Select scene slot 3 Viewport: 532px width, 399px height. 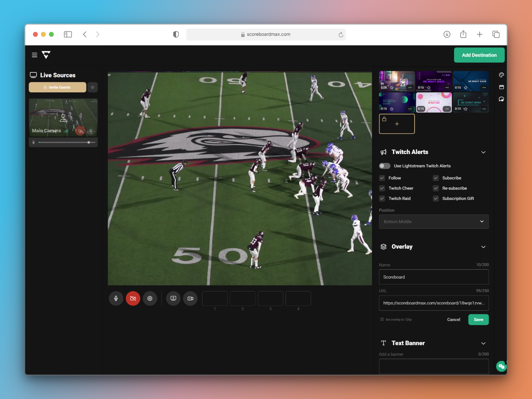tap(270, 299)
